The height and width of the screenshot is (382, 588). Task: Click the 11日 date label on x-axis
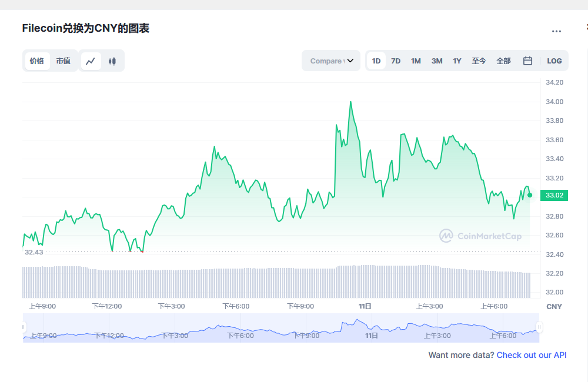point(365,306)
